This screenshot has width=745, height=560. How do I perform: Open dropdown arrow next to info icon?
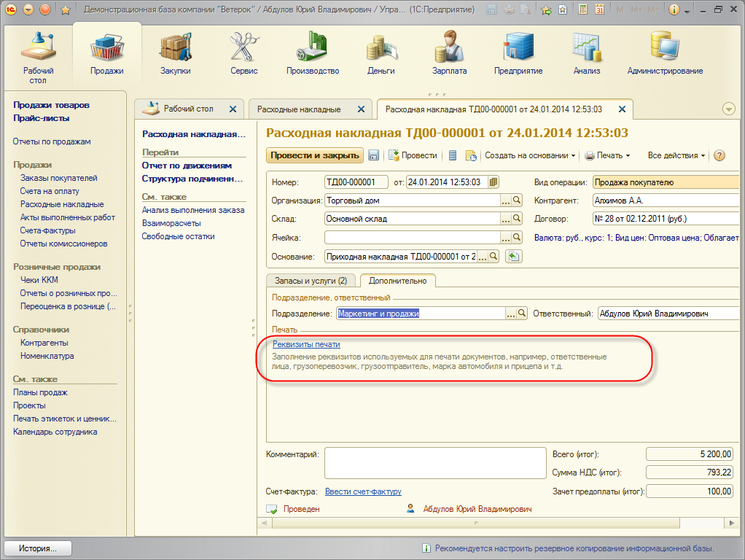pos(687,10)
